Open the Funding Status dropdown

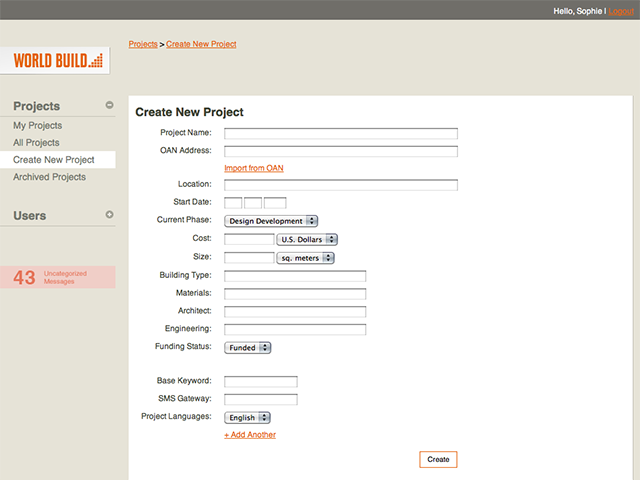coord(248,348)
